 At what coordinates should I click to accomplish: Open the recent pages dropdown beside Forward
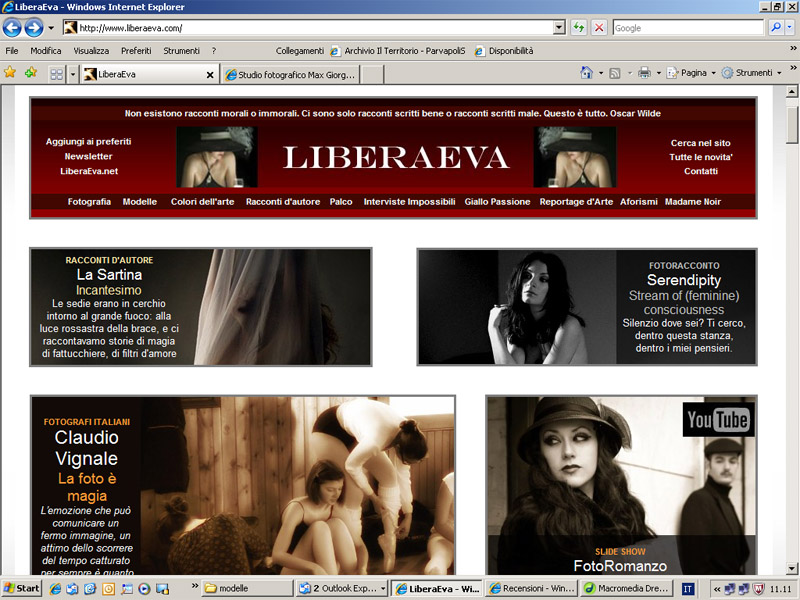pos(51,28)
